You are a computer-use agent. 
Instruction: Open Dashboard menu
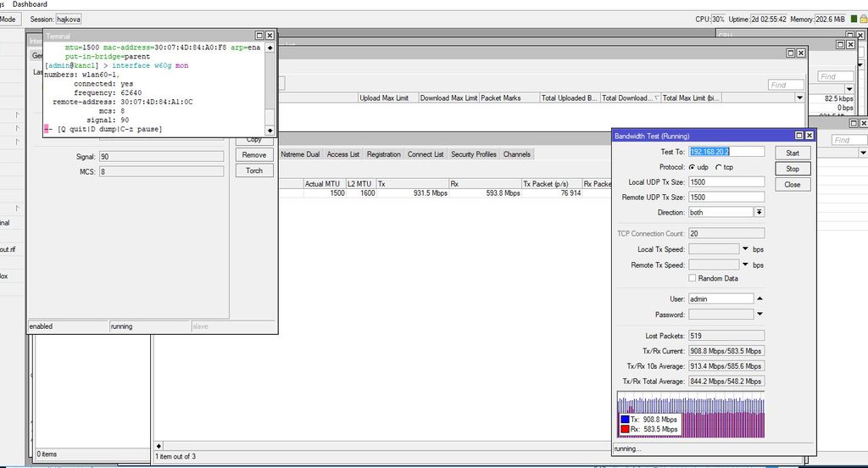30,4
